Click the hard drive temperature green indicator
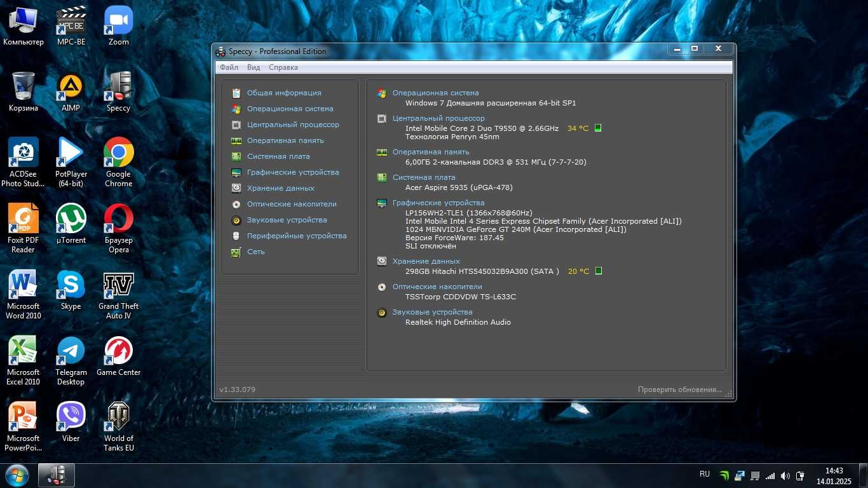 [598, 271]
